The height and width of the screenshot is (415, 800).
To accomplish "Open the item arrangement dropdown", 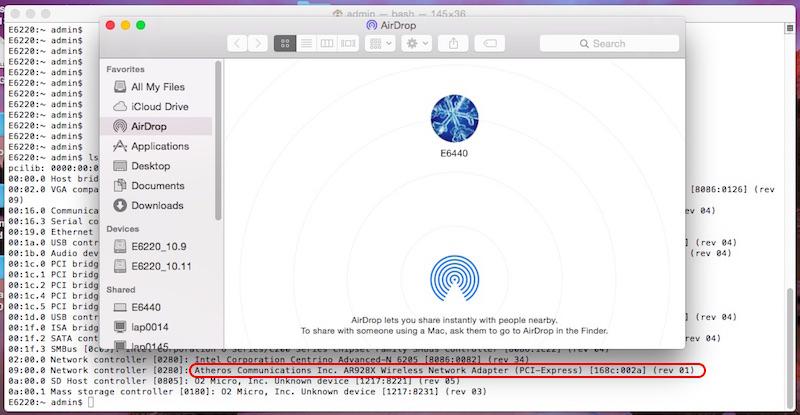I will click(381, 44).
